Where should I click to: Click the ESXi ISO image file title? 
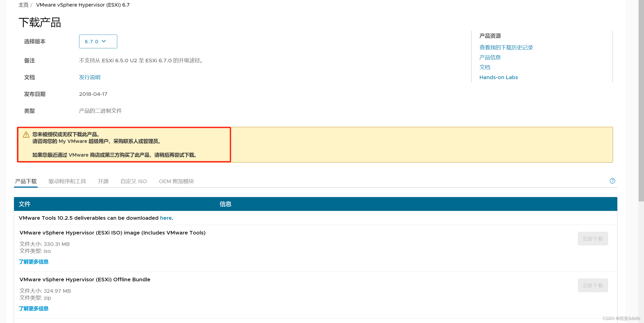pyautogui.click(x=112, y=233)
